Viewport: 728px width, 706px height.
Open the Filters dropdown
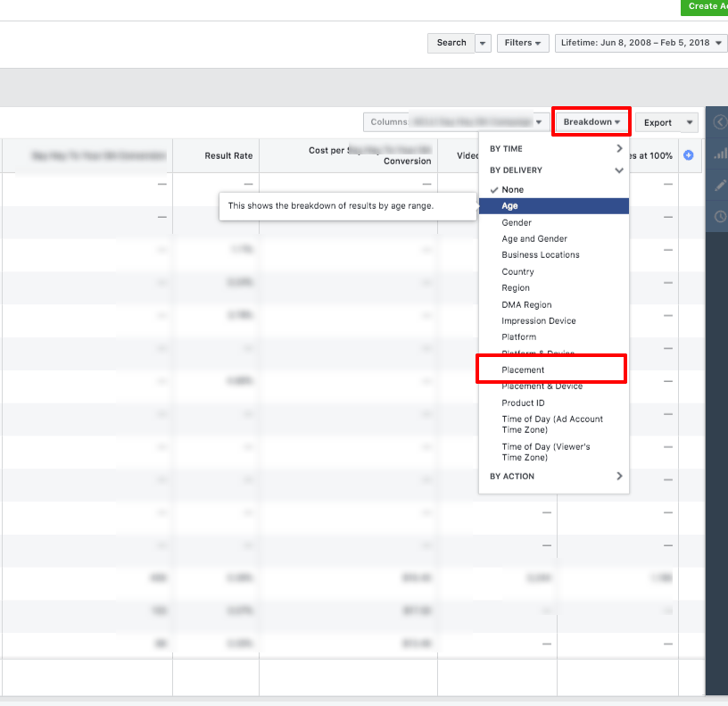523,43
